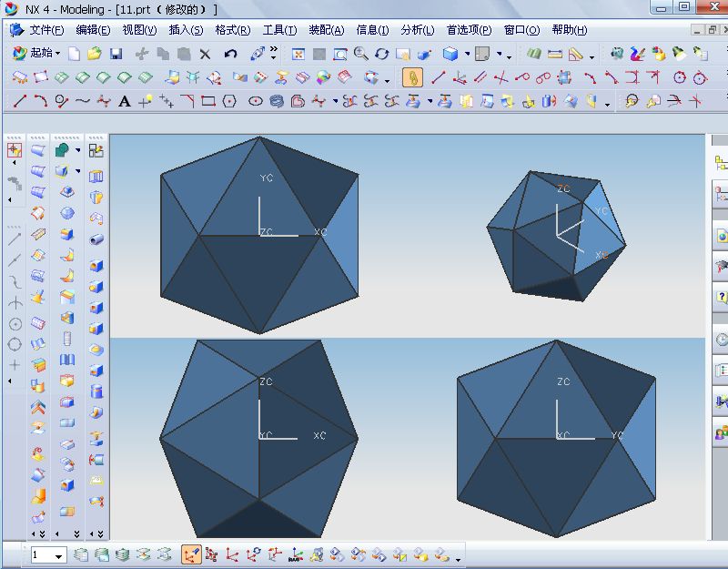Open the 窗口(O) menu

pos(521,30)
